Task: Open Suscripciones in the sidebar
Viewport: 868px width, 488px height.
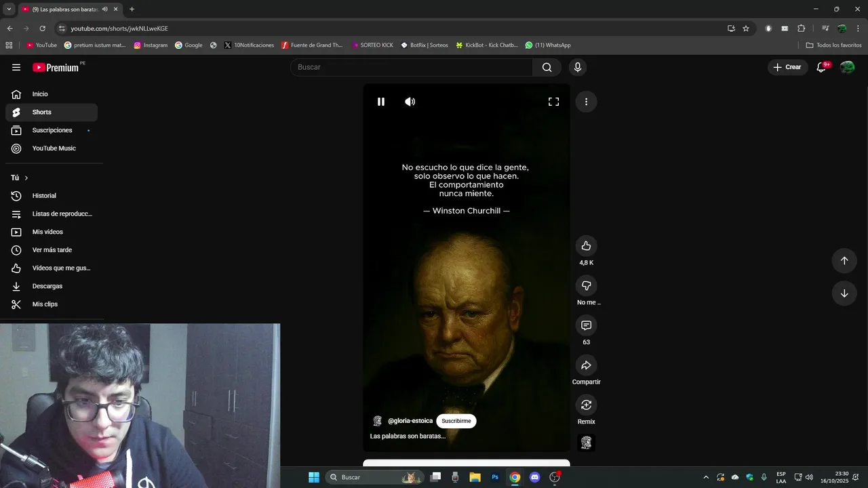Action: coord(52,130)
